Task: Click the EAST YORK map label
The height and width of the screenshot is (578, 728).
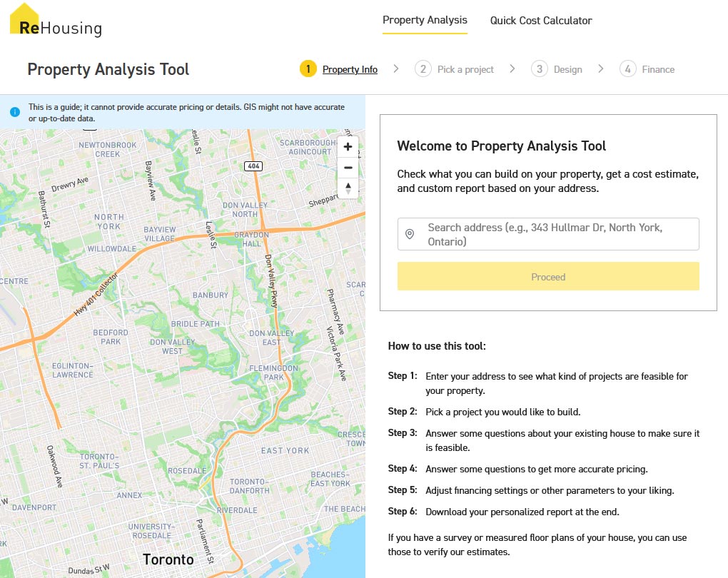Action: [285, 450]
